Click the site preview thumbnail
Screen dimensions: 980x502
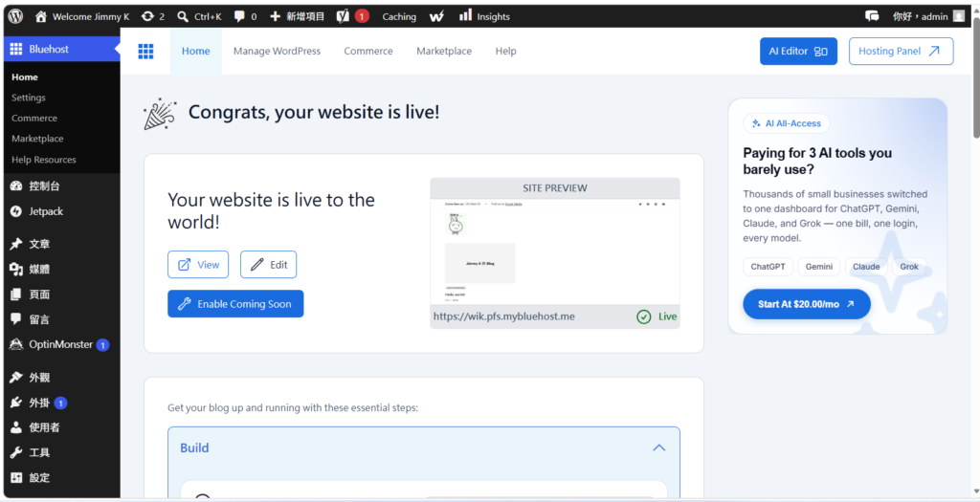pos(555,251)
